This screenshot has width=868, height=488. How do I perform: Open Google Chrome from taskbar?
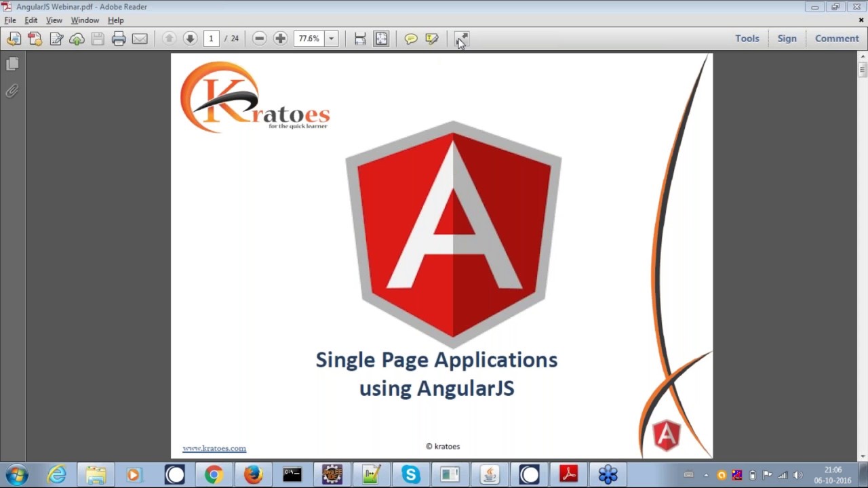(214, 474)
